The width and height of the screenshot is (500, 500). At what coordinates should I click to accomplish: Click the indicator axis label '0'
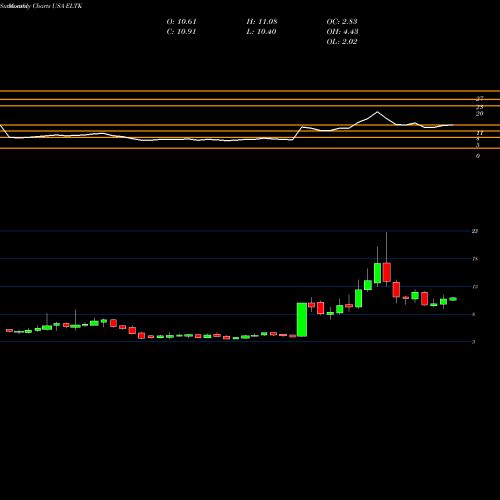click(x=478, y=156)
